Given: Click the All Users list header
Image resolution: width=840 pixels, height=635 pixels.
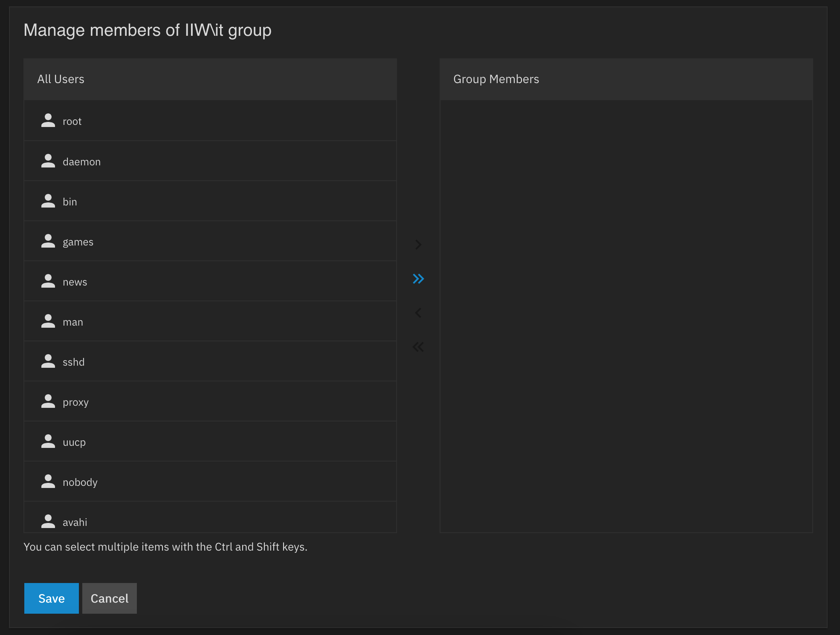Looking at the screenshot, I should point(210,79).
